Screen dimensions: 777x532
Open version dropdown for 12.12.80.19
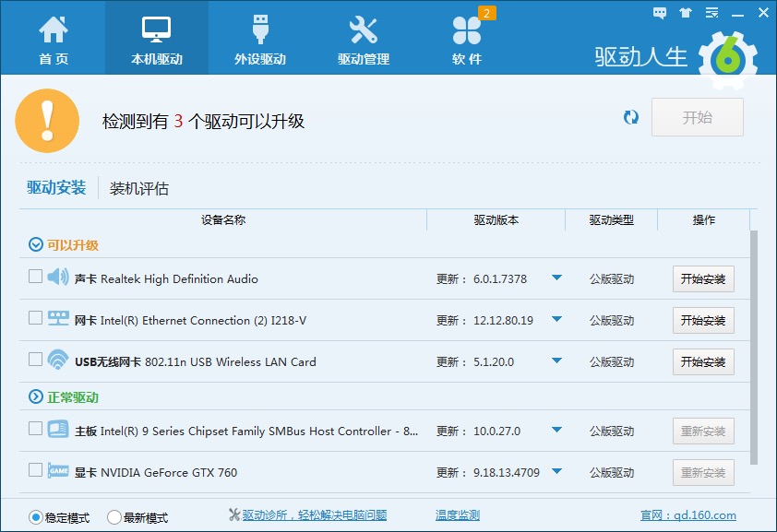[557, 319]
